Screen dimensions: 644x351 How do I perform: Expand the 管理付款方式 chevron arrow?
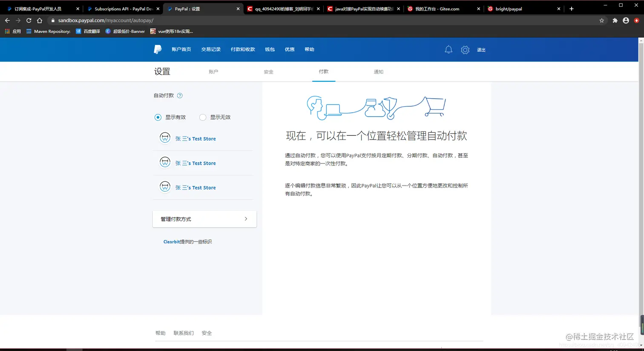point(246,219)
